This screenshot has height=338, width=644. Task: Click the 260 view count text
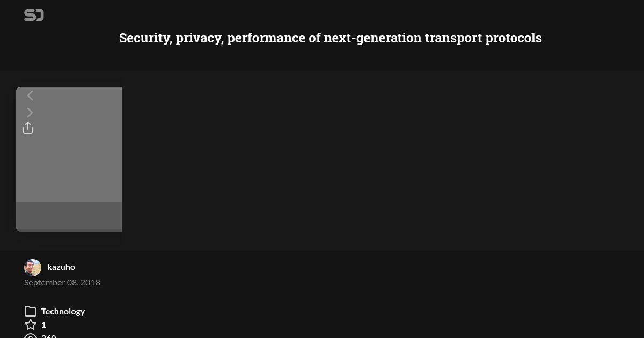point(48,336)
